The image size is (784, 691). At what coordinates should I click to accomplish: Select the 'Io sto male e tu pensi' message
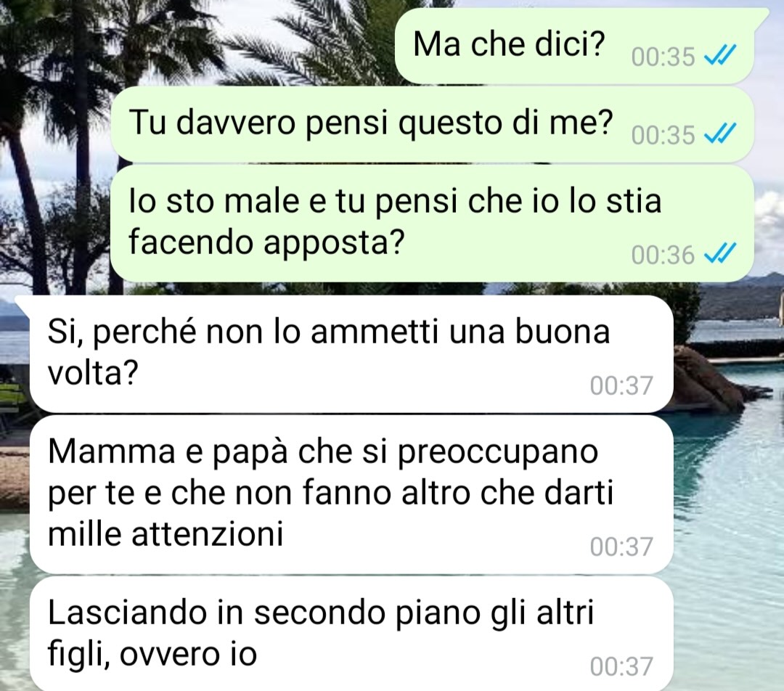pos(432,224)
